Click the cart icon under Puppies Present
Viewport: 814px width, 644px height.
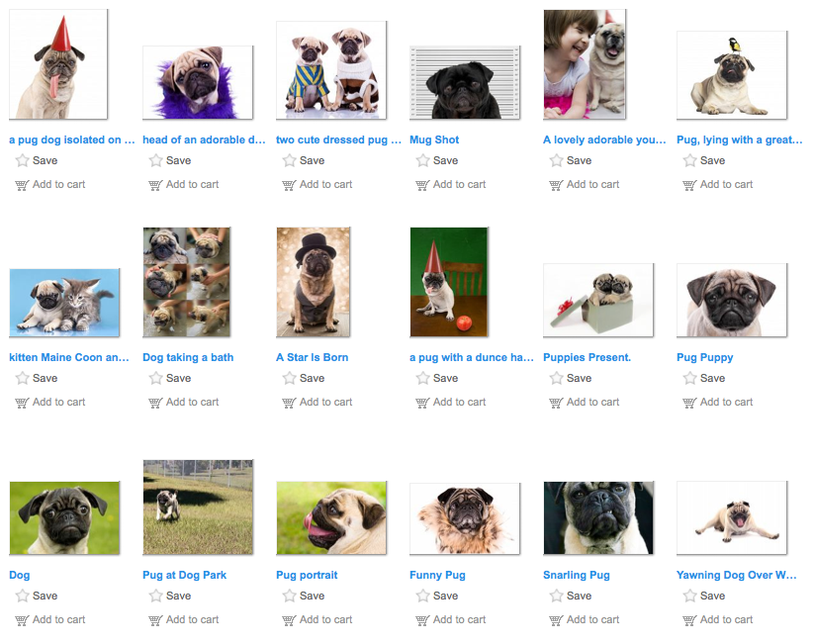(x=556, y=403)
